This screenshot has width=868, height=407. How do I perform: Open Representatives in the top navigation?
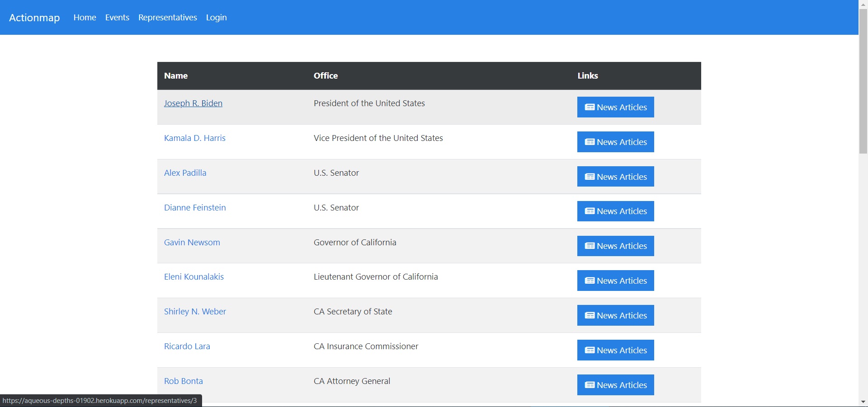167,18
